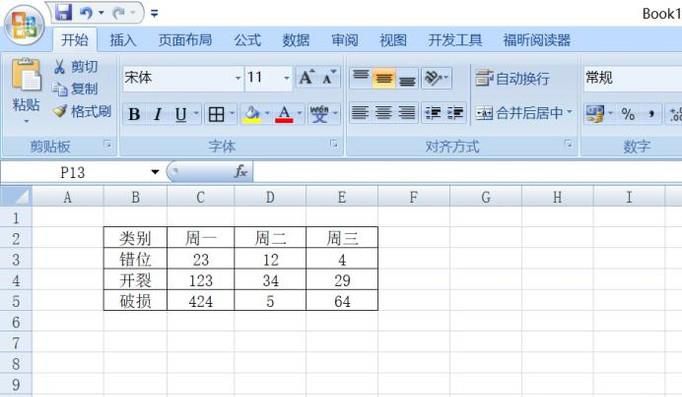Show phonetic guide 文 icon

pos(319,114)
